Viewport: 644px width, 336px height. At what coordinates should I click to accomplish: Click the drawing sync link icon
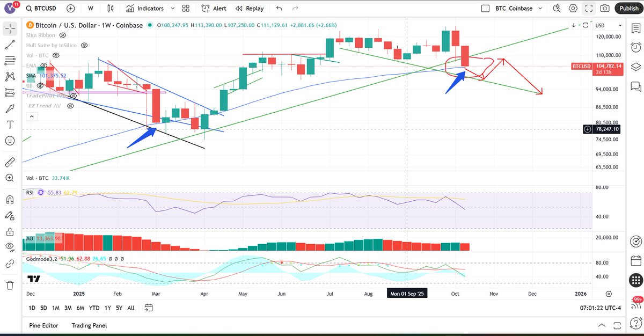click(x=10, y=264)
